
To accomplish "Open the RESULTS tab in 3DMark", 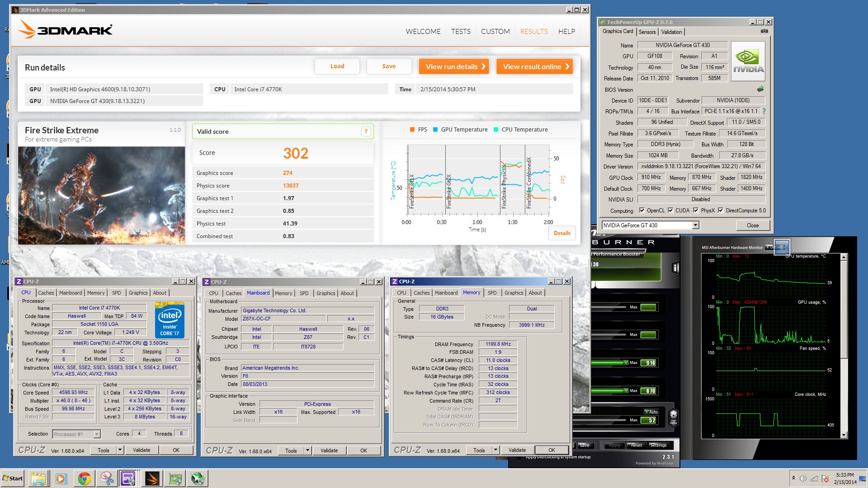I will 534,31.
